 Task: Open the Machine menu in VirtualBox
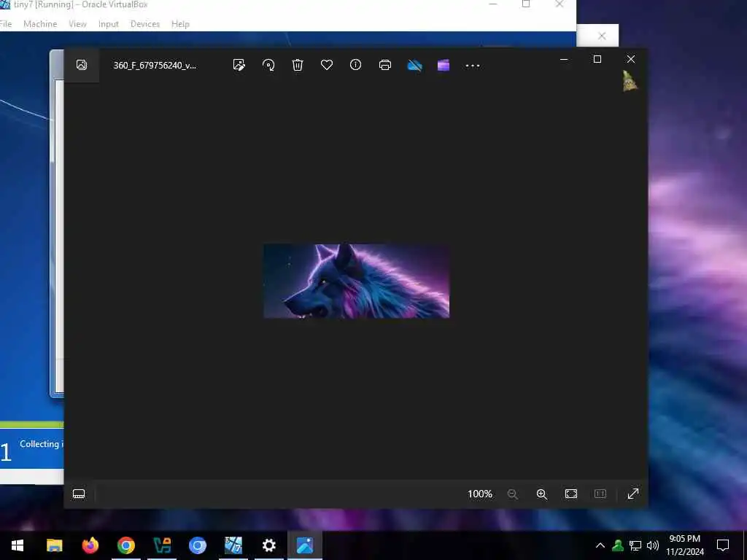41,24
